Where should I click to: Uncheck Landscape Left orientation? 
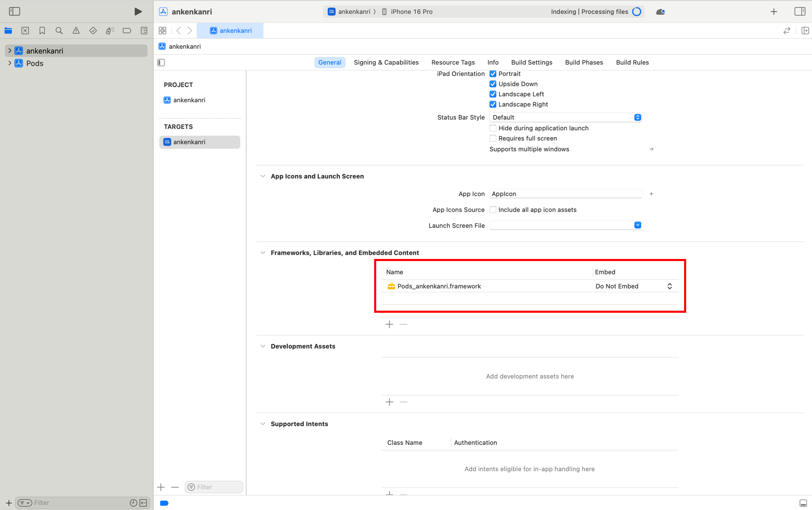coord(493,94)
